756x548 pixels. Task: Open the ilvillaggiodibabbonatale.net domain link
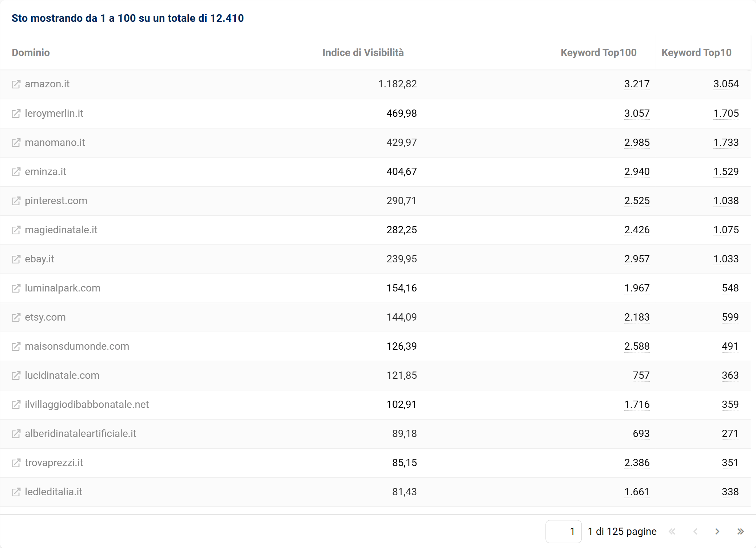tap(87, 405)
